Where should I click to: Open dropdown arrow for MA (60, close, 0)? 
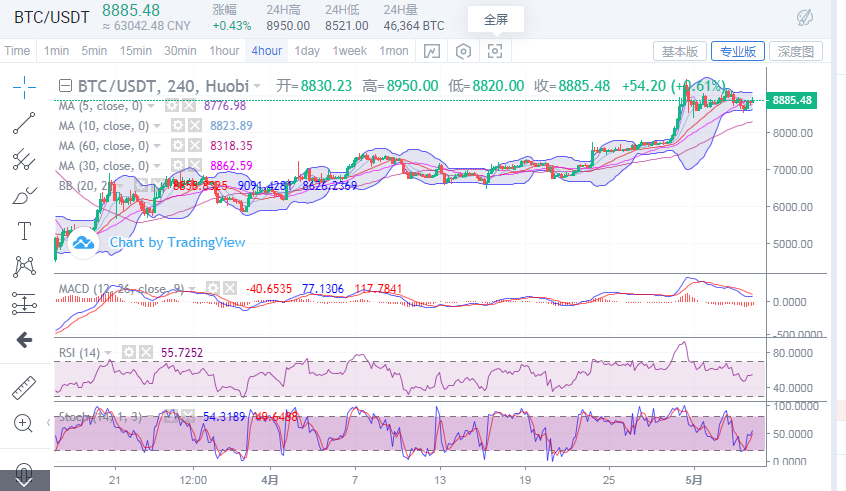[x=157, y=146]
